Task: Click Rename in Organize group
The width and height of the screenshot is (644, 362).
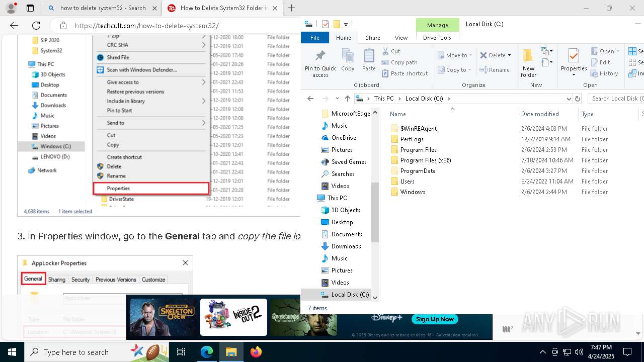Action: (495, 70)
